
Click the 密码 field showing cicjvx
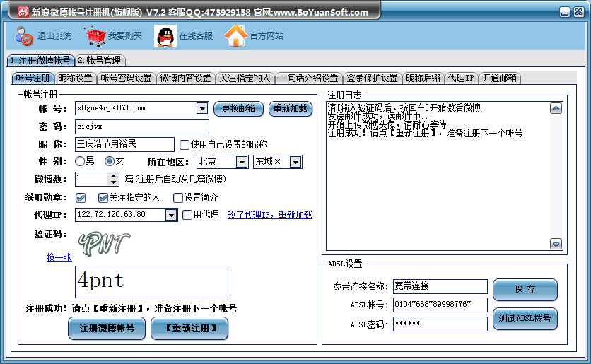point(142,127)
